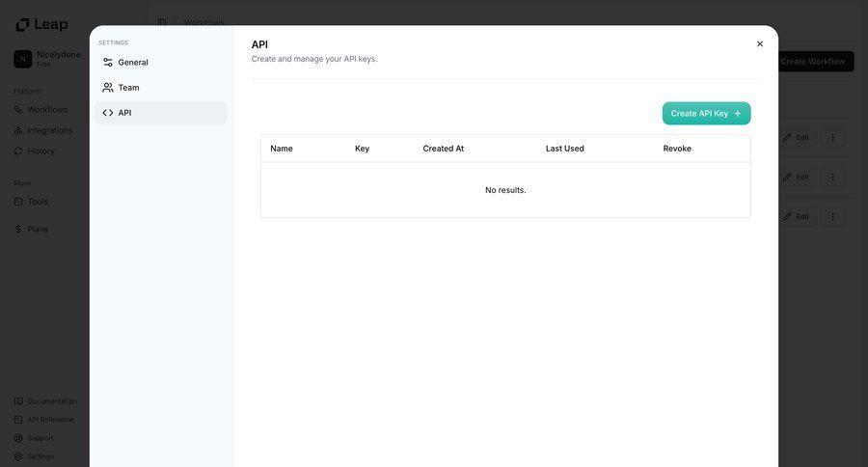The width and height of the screenshot is (868, 467).
Task: Open the Nicelydone workspace switcher behind dialog
Action: coord(47,59)
